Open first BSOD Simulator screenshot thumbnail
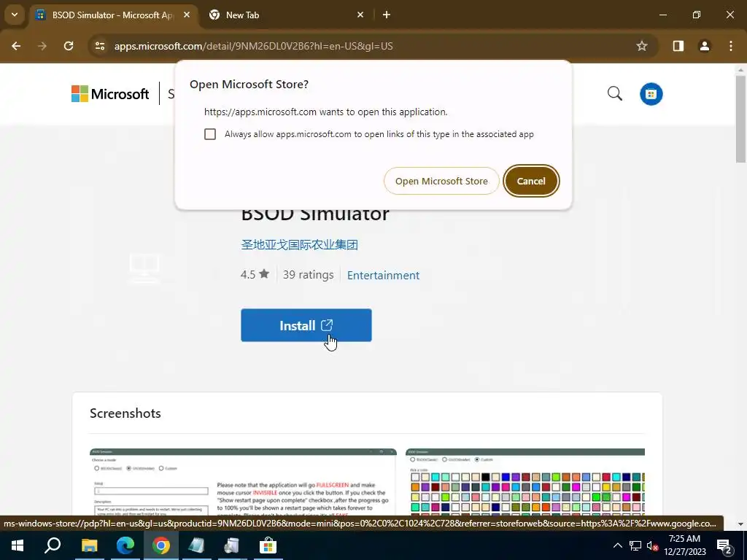747x560 pixels. pyautogui.click(x=243, y=482)
